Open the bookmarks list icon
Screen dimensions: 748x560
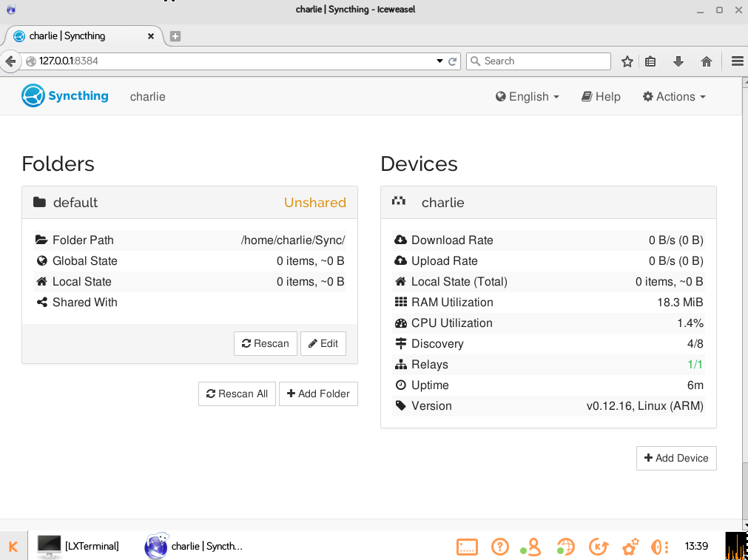pyautogui.click(x=650, y=61)
